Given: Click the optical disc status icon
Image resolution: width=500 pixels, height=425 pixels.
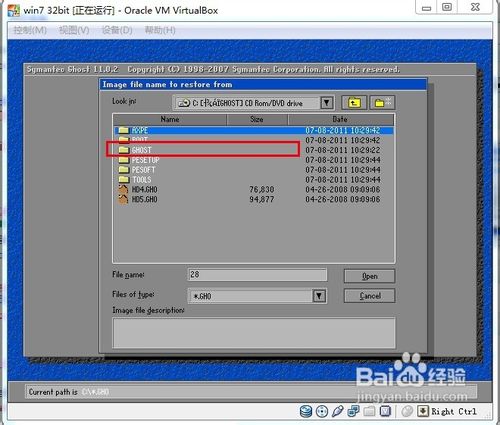Looking at the screenshot, I should [x=322, y=411].
